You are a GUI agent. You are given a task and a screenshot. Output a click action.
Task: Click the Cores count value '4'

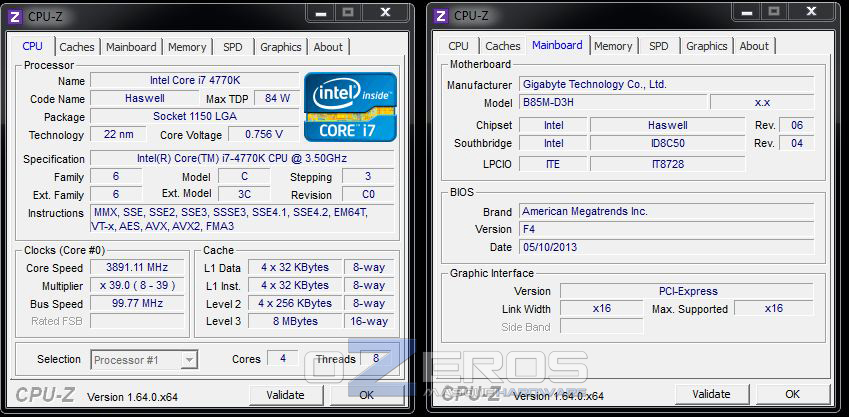282,359
